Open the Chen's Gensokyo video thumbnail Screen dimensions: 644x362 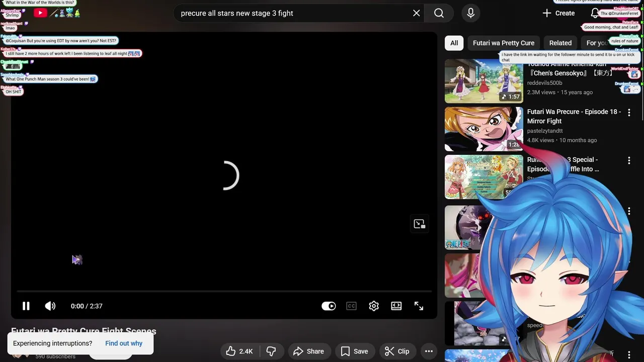tap(484, 81)
